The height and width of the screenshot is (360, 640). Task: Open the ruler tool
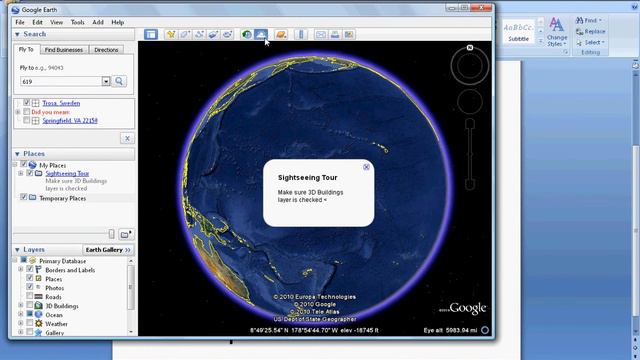click(x=301, y=34)
